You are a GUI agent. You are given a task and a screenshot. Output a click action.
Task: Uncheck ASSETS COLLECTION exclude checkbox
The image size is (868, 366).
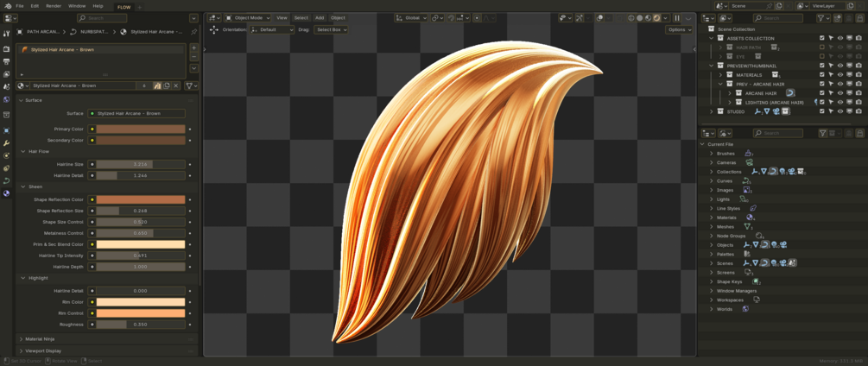click(x=822, y=38)
